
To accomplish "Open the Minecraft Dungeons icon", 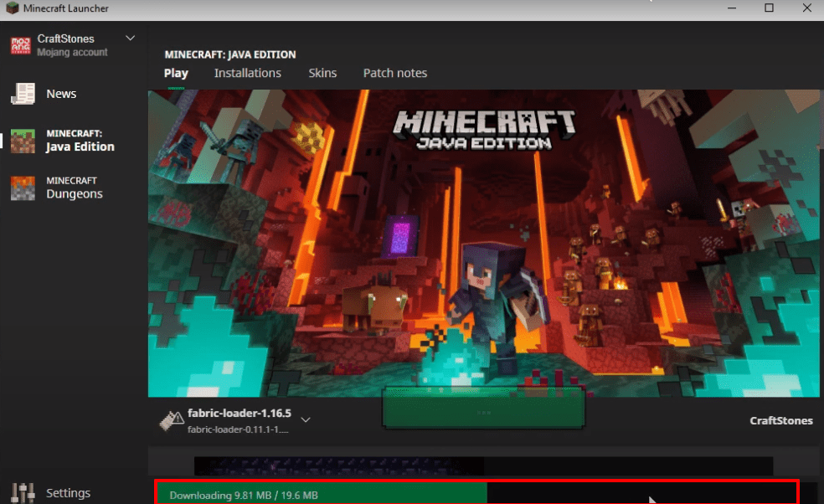I will pyautogui.click(x=23, y=188).
